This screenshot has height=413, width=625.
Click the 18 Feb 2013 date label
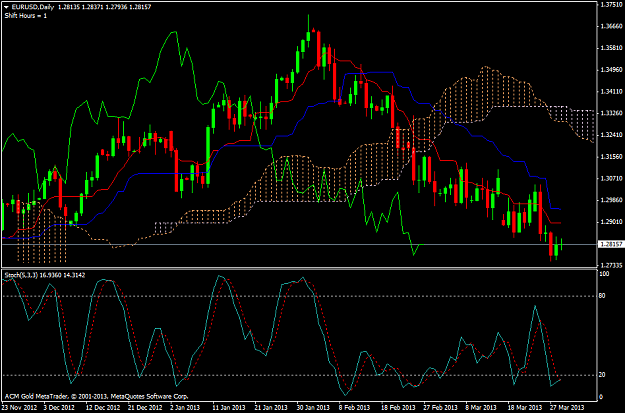click(398, 408)
